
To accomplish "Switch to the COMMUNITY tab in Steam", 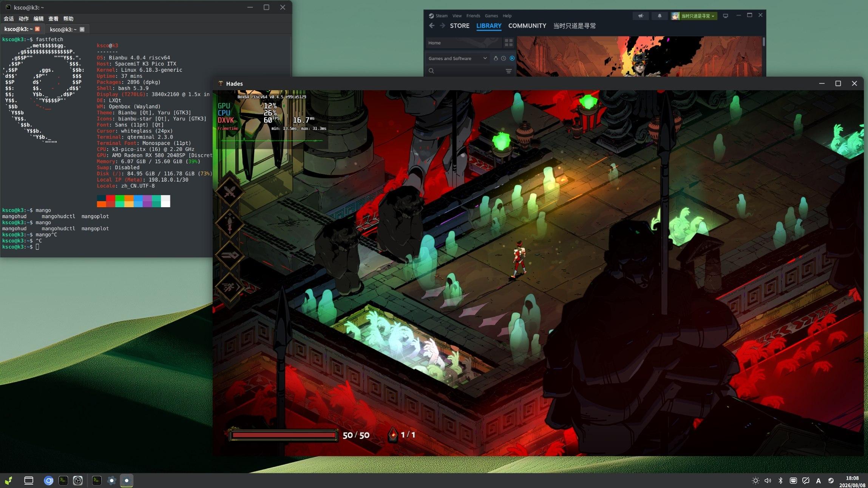I will pos(527,26).
